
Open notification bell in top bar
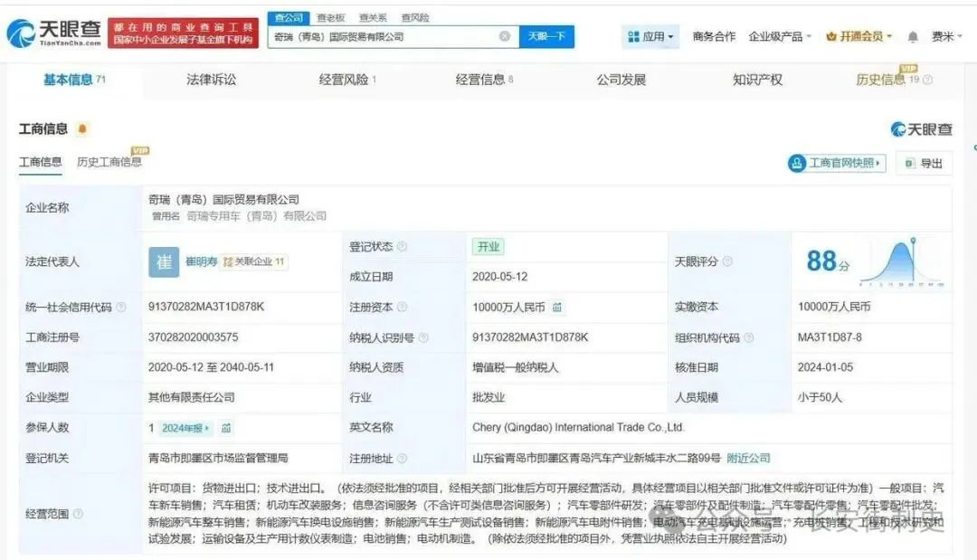913,37
